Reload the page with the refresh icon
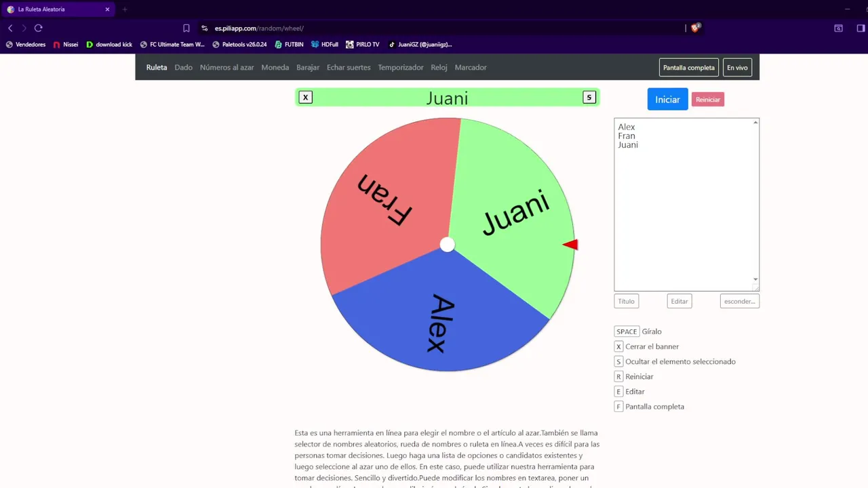The image size is (868, 488). click(x=38, y=28)
